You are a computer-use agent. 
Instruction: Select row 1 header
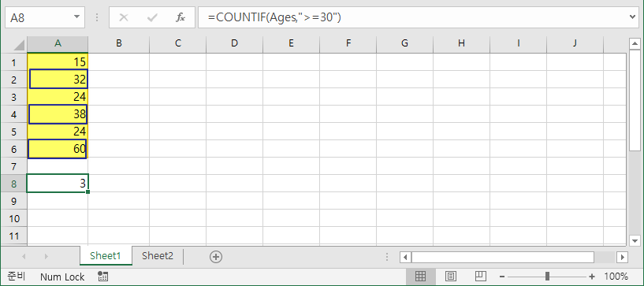coord(13,62)
